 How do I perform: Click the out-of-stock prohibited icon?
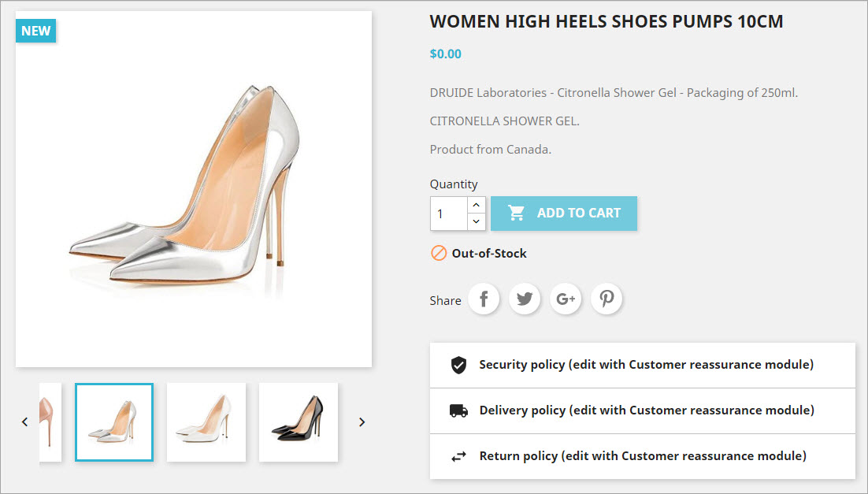point(439,253)
